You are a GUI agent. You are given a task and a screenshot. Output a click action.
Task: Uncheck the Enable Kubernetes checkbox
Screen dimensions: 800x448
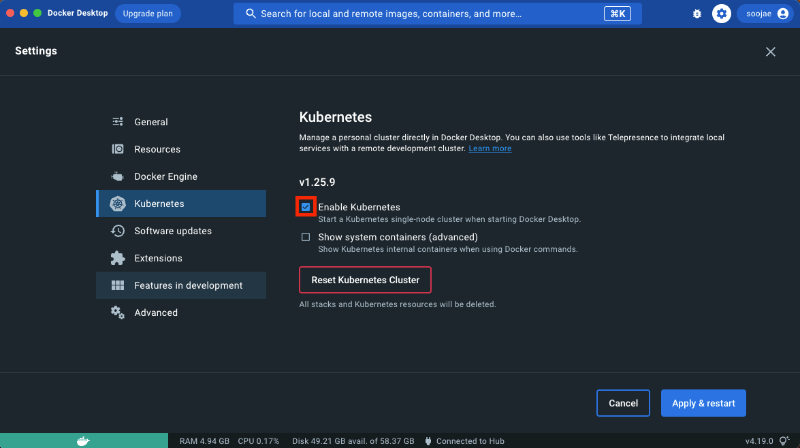point(306,207)
